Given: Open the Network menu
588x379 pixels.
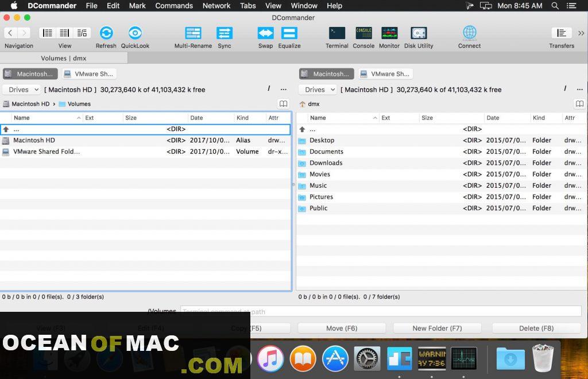Looking at the screenshot, I should tap(216, 6).
